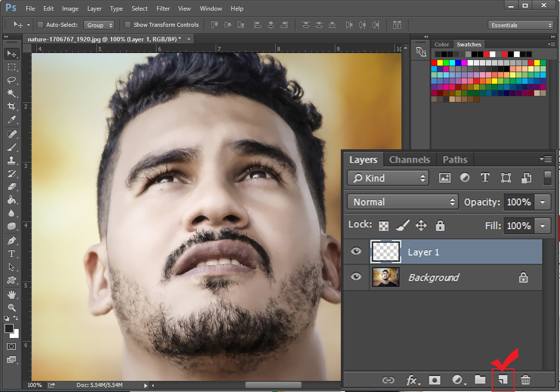
Task: Switch to the Color panel tab
Action: 442,44
